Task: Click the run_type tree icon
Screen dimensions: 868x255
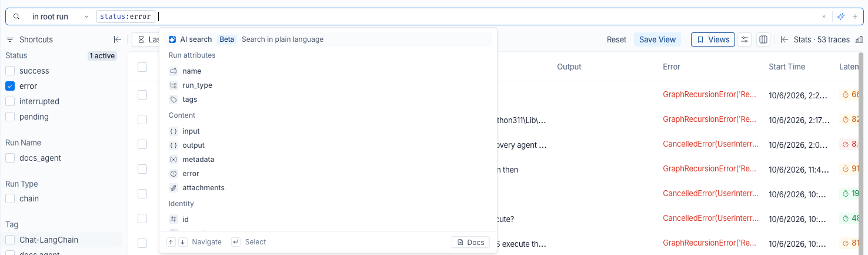Action: point(173,85)
